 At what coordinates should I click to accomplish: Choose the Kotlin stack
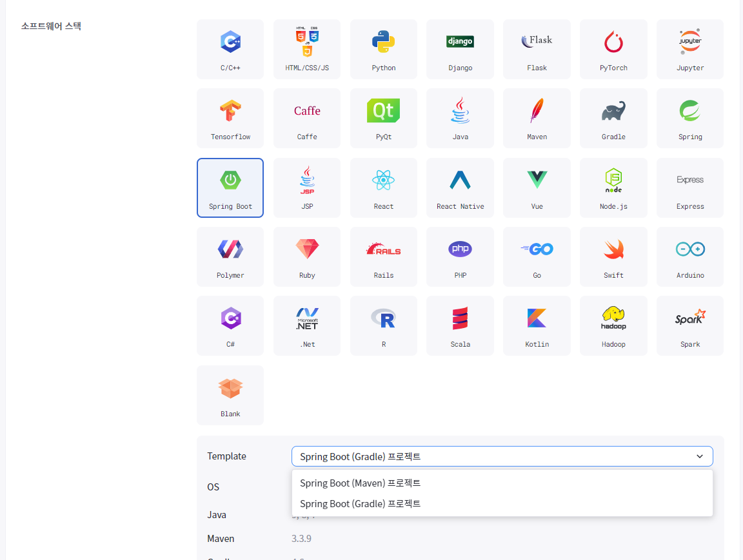(537, 326)
